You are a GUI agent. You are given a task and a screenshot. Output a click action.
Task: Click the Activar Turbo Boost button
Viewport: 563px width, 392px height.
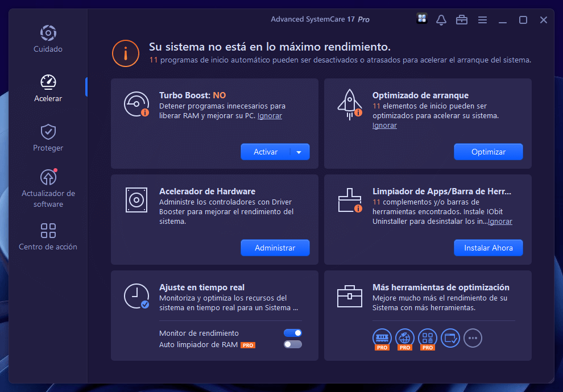[x=266, y=152]
